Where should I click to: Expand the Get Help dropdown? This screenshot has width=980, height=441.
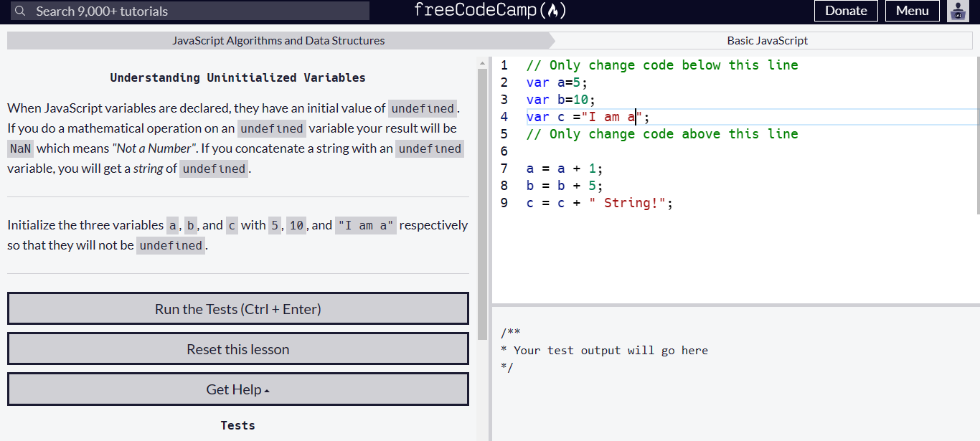tap(238, 389)
